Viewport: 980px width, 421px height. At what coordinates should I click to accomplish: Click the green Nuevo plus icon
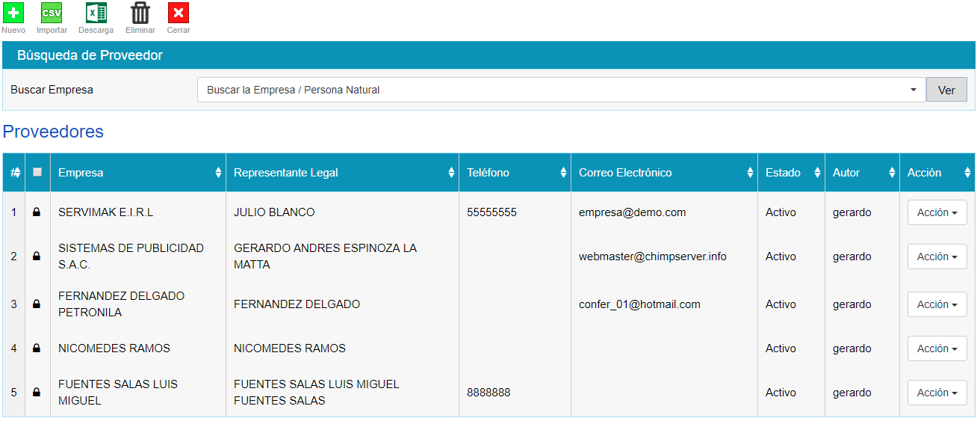pos(13,13)
